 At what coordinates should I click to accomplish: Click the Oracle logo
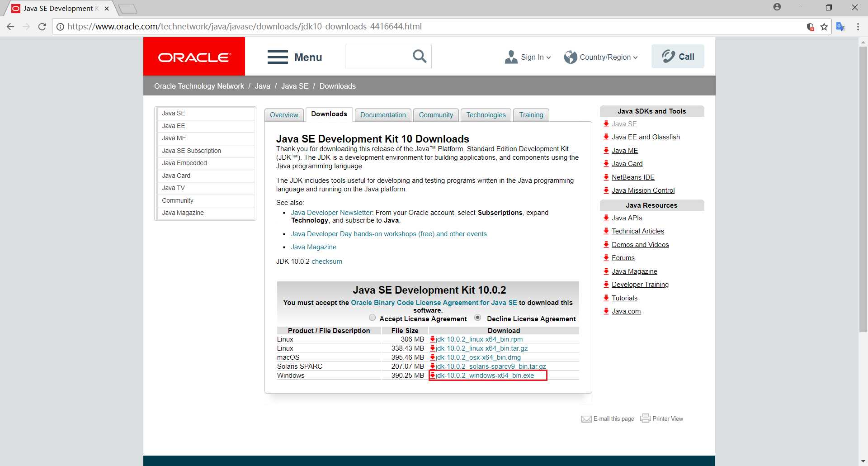point(194,57)
